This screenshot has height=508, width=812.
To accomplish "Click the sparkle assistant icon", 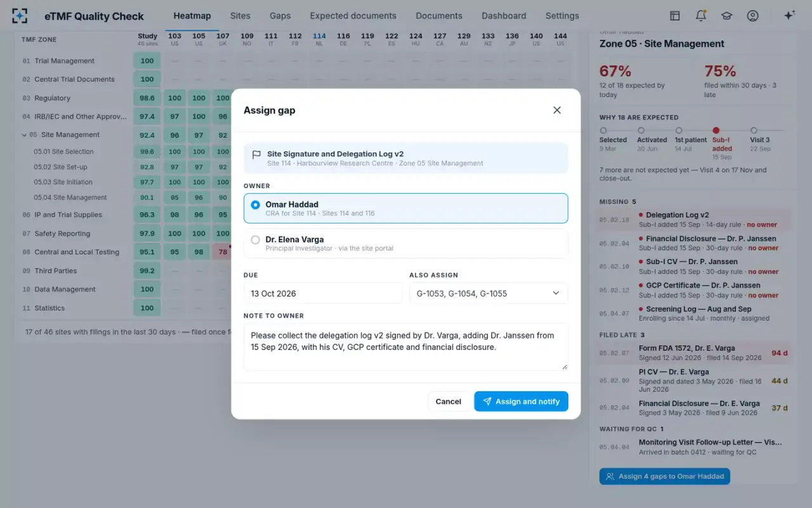I will [x=789, y=16].
